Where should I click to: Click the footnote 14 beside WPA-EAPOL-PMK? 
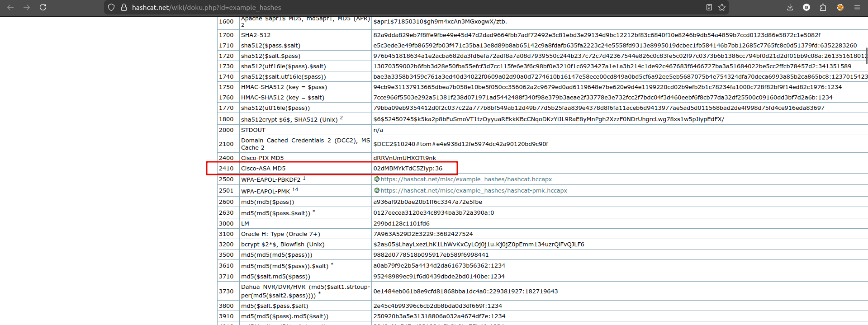point(295,190)
